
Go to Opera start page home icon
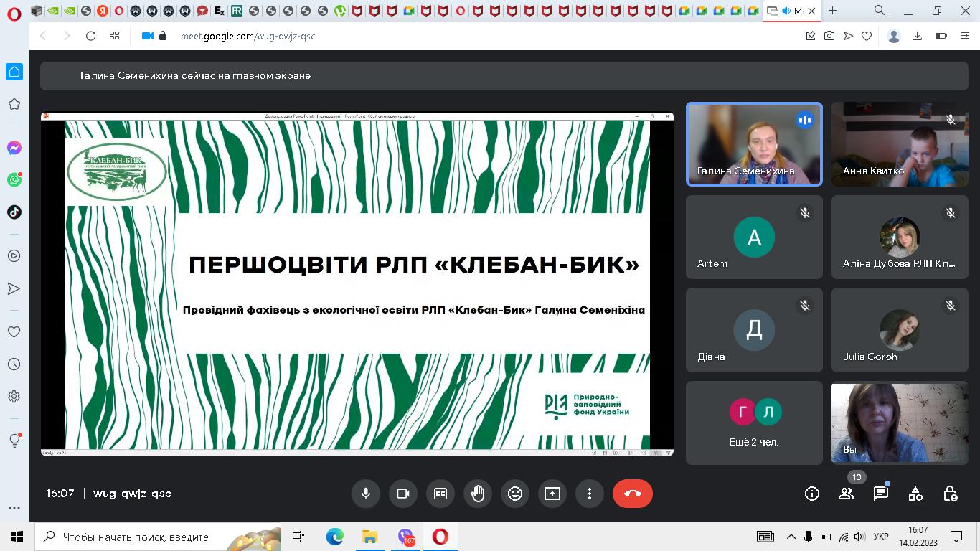click(x=14, y=72)
